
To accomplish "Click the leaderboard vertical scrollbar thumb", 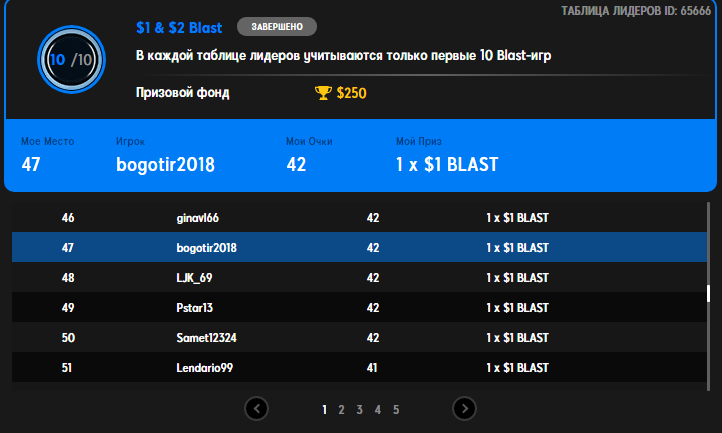I will [x=708, y=293].
